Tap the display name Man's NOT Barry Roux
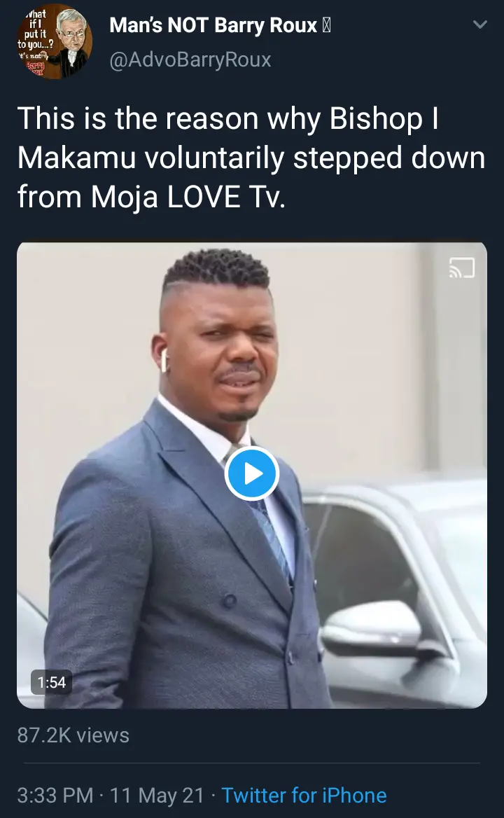Viewport: 504px width, 818px height. pos(213,27)
